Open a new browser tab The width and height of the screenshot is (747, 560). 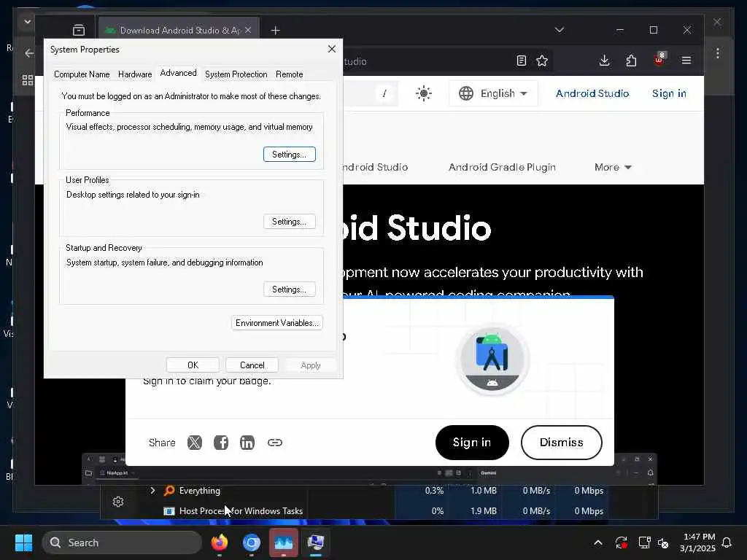[275, 31]
